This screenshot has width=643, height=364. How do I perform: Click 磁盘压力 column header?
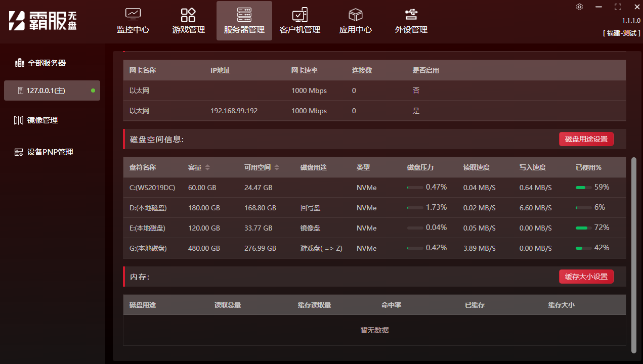pos(420,167)
